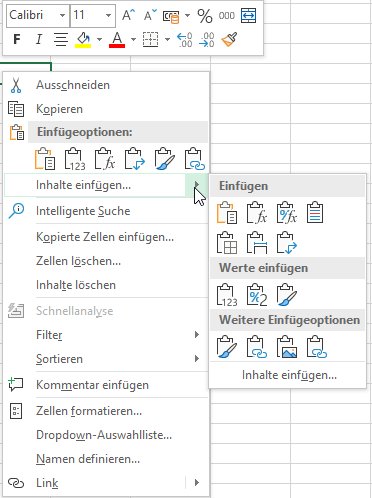Select Kommentar einfügen
The image size is (372, 498).
pos(106,385)
